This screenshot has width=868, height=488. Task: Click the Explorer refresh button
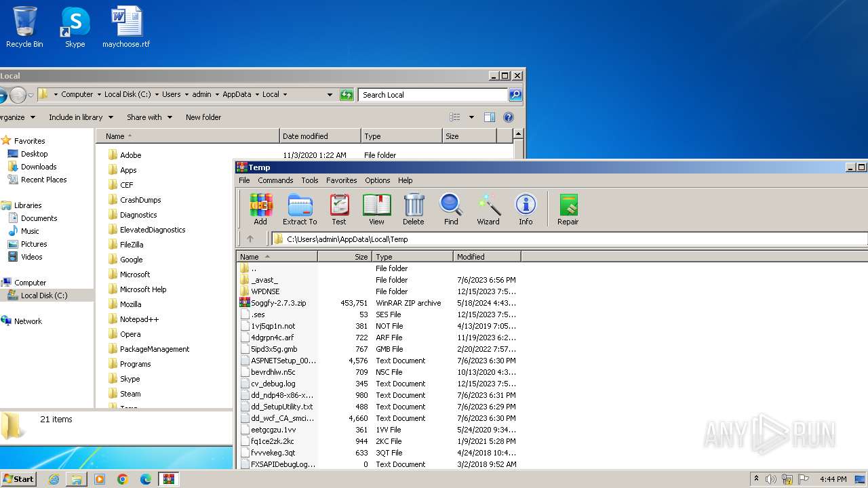[347, 95]
